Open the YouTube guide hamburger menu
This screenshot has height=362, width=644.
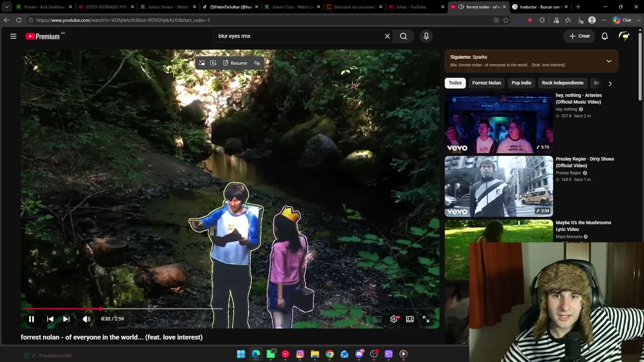pyautogui.click(x=14, y=36)
